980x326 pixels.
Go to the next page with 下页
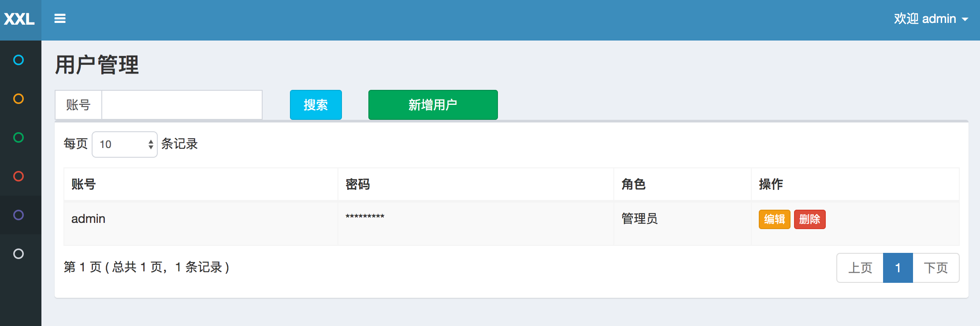935,268
